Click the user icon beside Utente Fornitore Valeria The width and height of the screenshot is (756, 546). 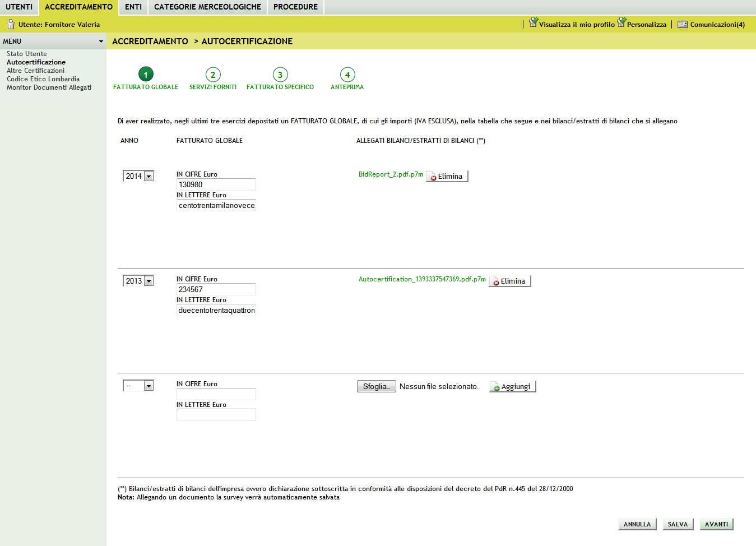(11, 24)
